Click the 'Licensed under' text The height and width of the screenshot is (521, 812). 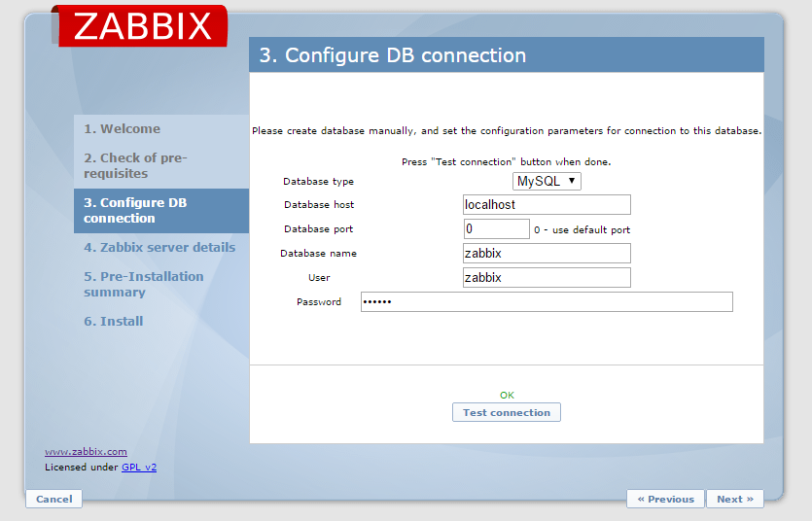point(82,468)
